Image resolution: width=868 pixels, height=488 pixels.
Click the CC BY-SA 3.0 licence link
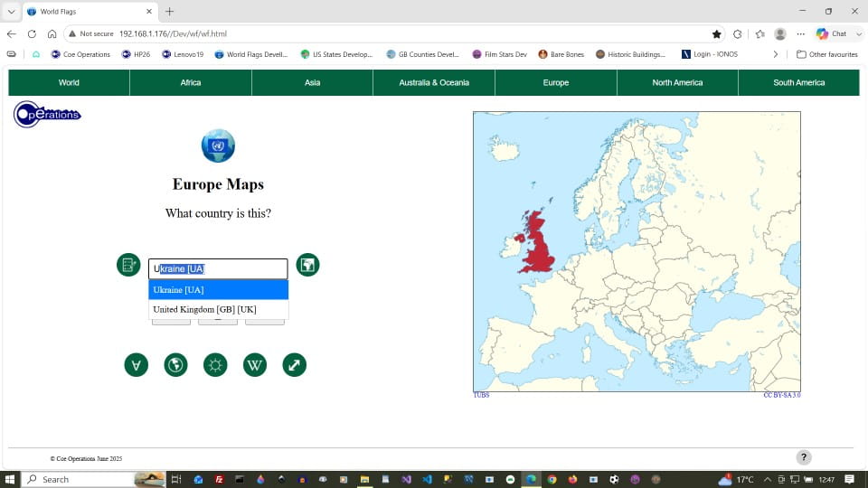pos(781,395)
